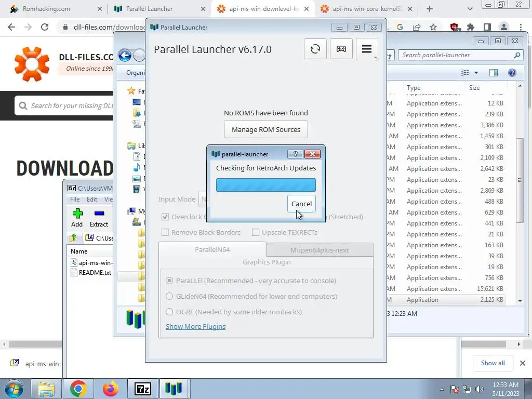Toggle the Explorer preview pane icon
Viewport: 532px width, 399px height.
[x=494, y=73]
